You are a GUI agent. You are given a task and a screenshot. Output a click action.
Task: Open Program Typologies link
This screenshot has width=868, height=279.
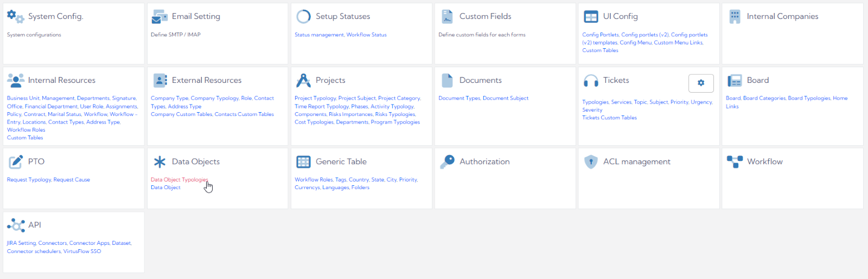pyautogui.click(x=395, y=122)
